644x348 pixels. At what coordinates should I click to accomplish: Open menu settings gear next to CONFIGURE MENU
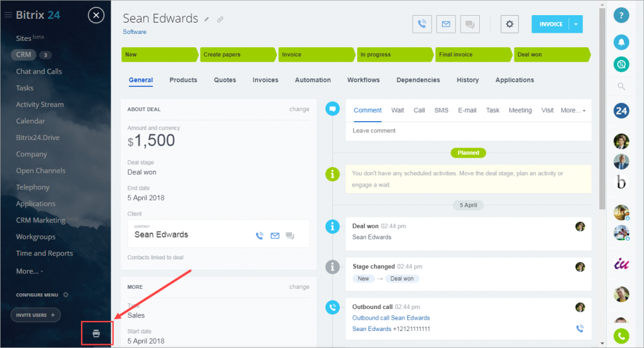65,295
